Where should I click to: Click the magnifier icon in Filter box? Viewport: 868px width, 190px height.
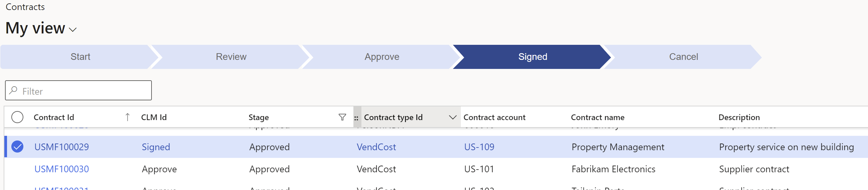[x=13, y=90]
